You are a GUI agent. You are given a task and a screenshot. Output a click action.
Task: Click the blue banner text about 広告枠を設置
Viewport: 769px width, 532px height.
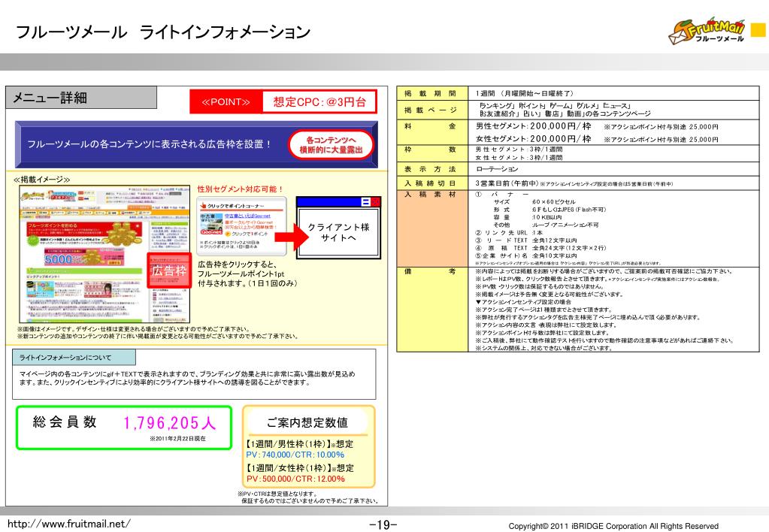pos(150,144)
